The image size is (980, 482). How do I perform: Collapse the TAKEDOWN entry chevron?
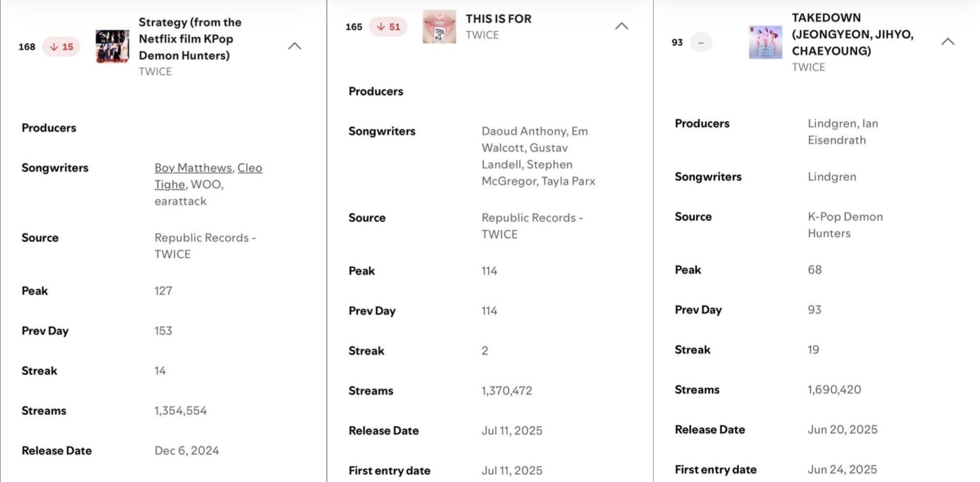(947, 40)
